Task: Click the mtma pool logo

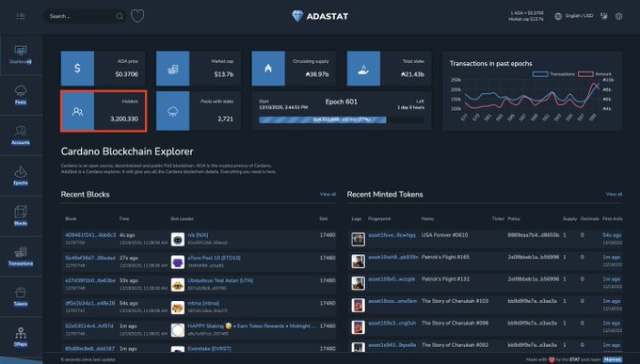Action: tap(178, 308)
